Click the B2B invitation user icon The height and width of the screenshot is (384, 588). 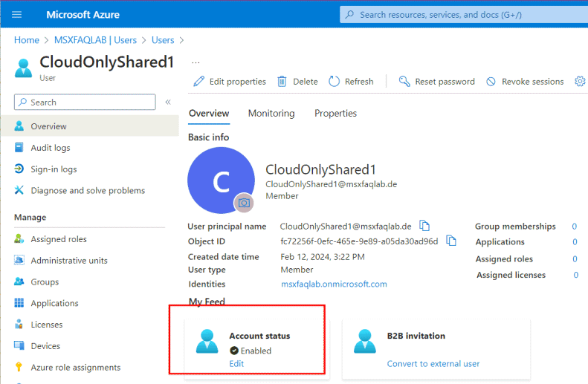(x=365, y=341)
